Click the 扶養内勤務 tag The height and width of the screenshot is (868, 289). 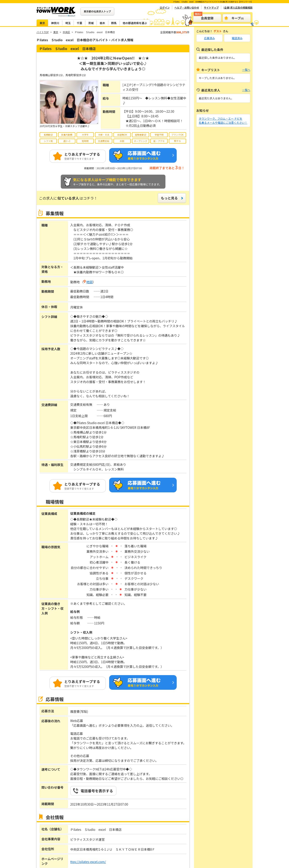point(67,135)
